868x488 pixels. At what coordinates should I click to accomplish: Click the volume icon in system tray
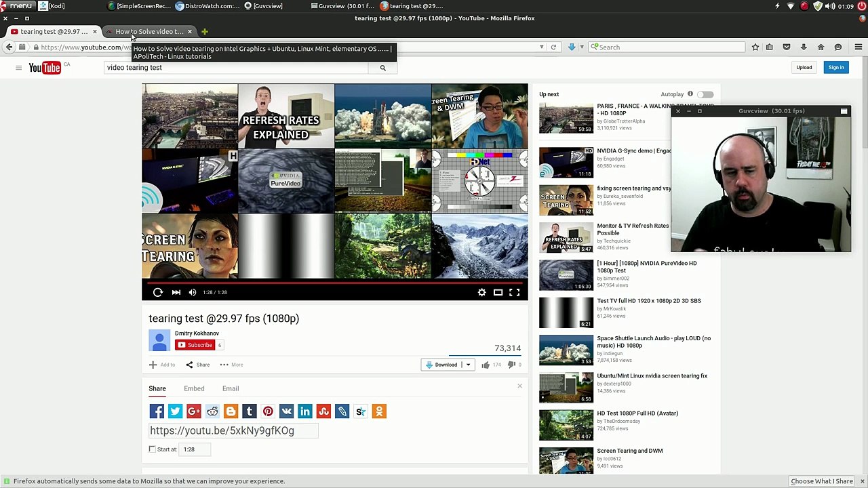(x=830, y=6)
